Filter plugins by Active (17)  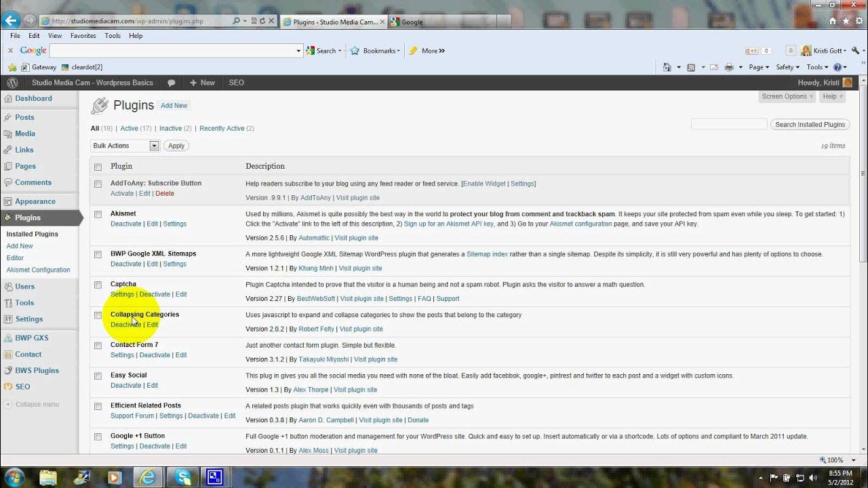(x=136, y=128)
